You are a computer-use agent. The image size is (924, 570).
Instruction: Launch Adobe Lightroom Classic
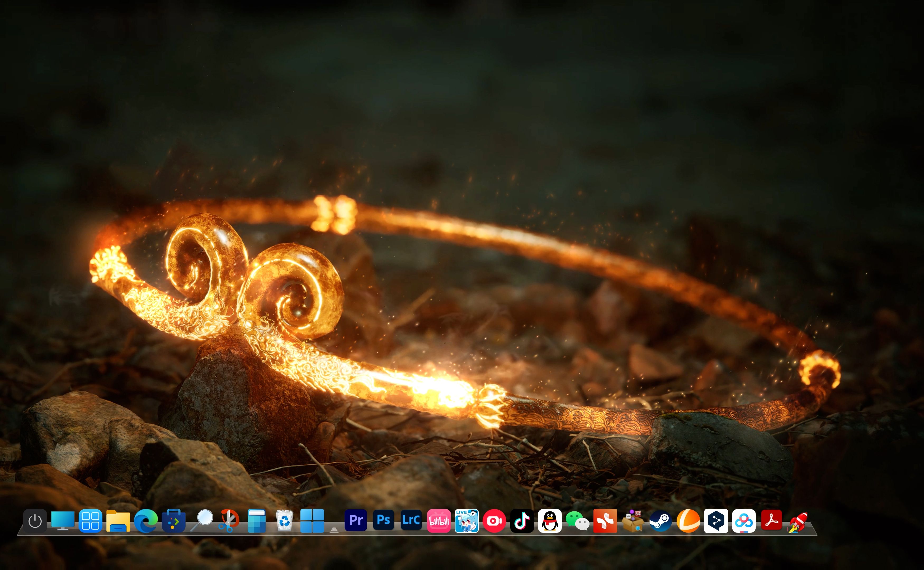(411, 520)
